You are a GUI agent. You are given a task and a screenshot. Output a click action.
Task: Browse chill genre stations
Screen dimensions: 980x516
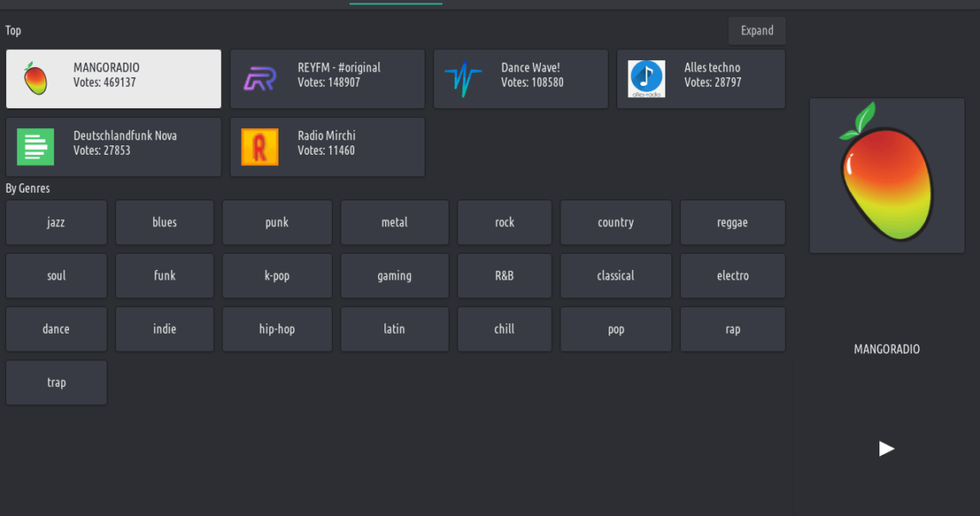[x=505, y=329]
